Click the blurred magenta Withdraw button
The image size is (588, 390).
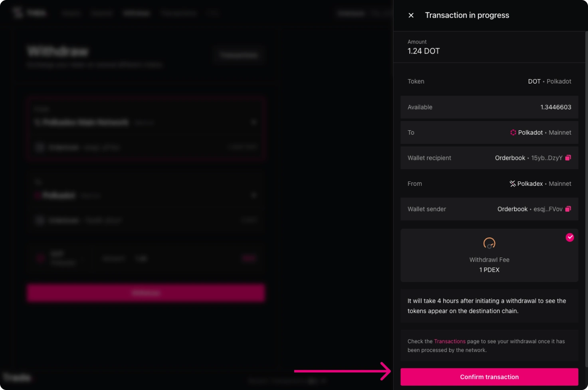click(x=146, y=293)
